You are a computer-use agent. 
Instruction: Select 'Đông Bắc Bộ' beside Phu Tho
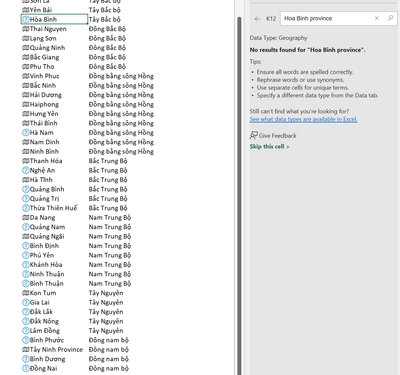point(107,67)
